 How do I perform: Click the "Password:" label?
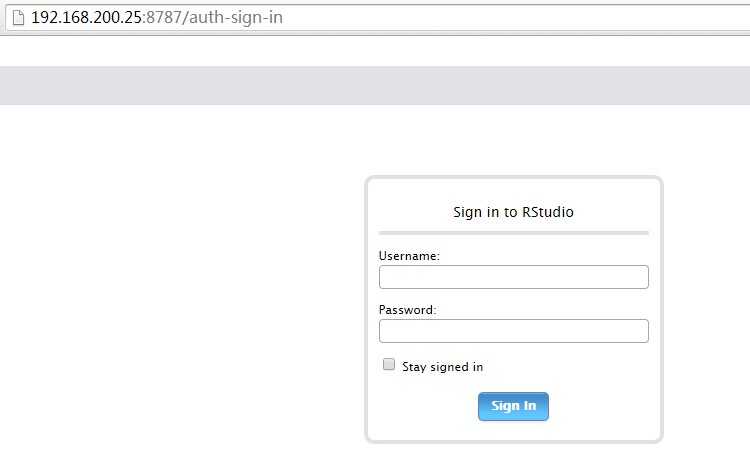point(407,310)
